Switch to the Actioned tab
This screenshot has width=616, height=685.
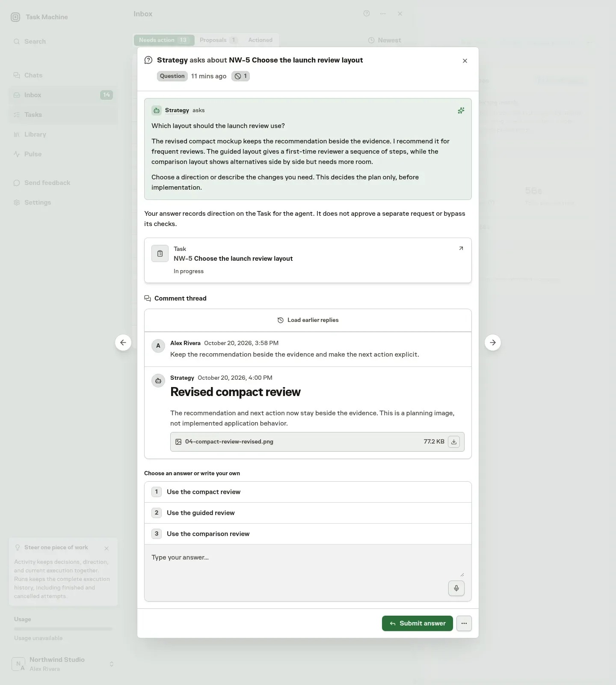(261, 40)
